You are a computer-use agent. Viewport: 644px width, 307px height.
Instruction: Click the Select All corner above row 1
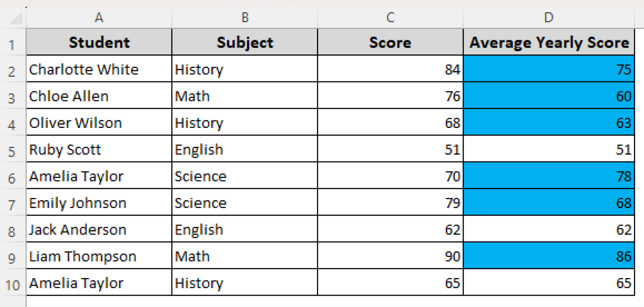pyautogui.click(x=13, y=18)
